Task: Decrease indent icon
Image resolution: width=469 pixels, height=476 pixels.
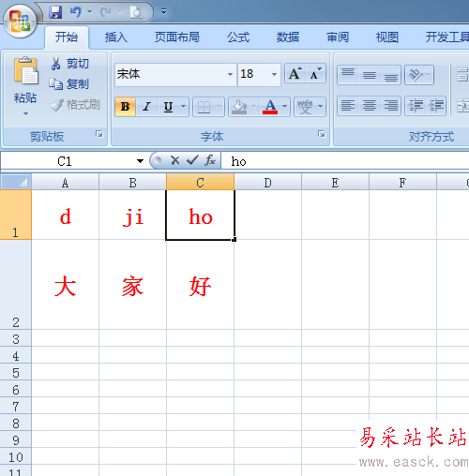Action: [x=416, y=106]
